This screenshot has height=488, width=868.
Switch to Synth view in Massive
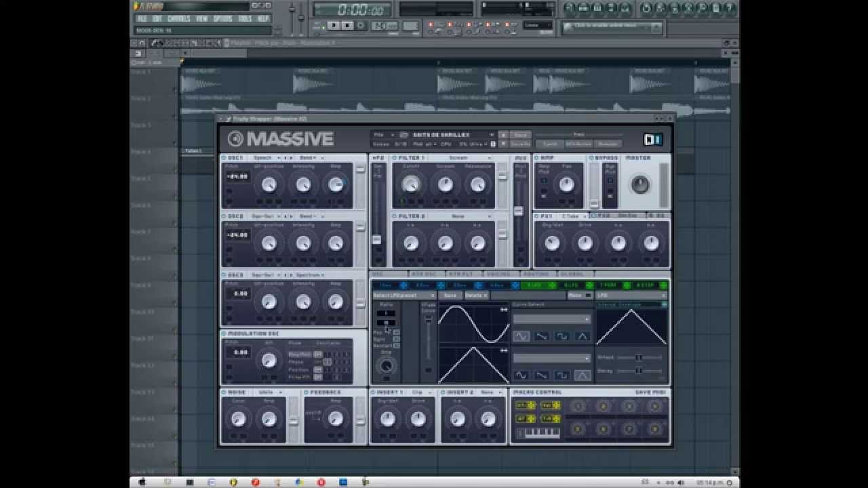(549, 144)
